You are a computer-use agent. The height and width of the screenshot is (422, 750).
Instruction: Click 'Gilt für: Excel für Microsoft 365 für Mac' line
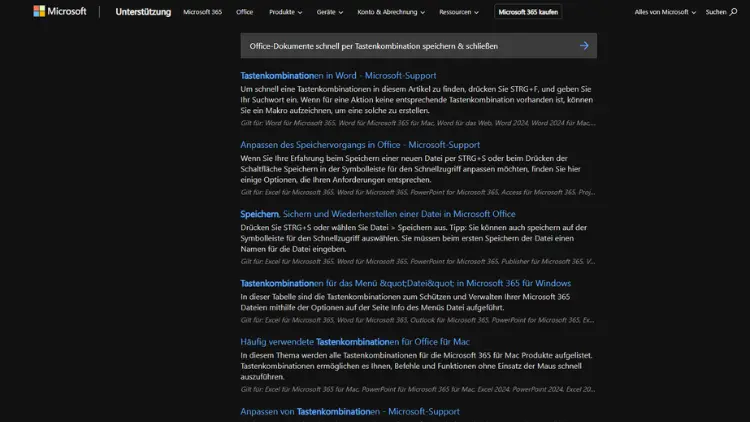418,389
